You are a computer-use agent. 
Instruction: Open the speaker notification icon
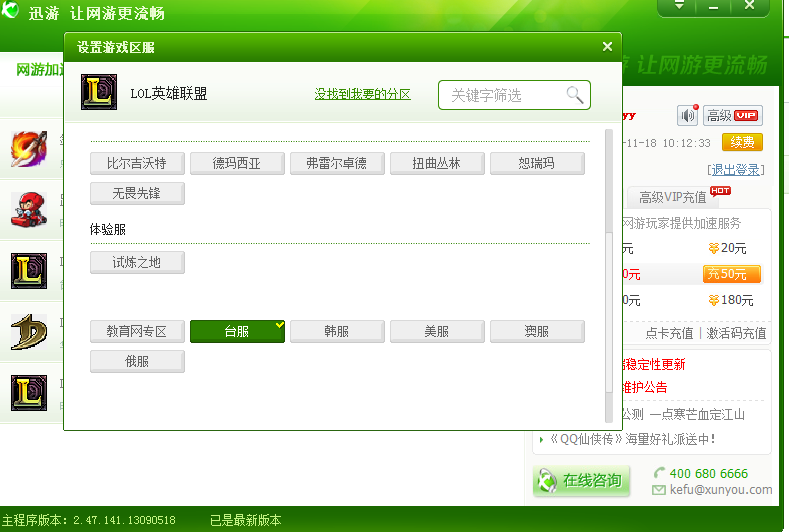687,115
